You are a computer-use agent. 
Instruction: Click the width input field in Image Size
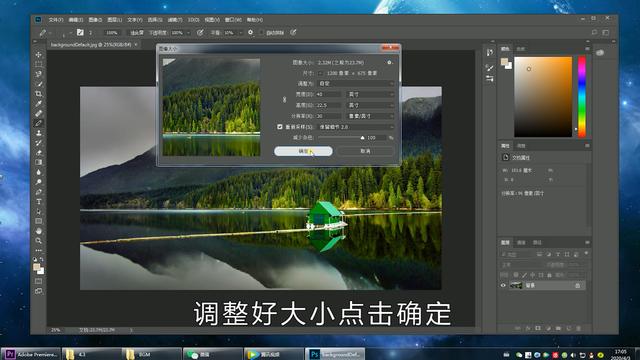(328, 94)
